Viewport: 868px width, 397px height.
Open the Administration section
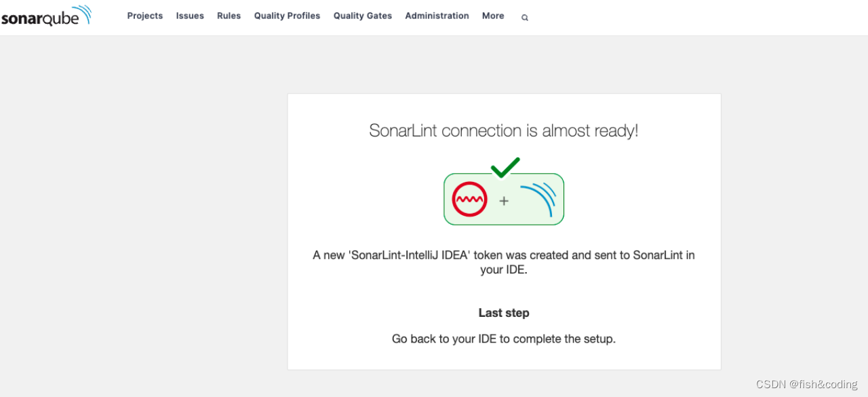click(437, 16)
